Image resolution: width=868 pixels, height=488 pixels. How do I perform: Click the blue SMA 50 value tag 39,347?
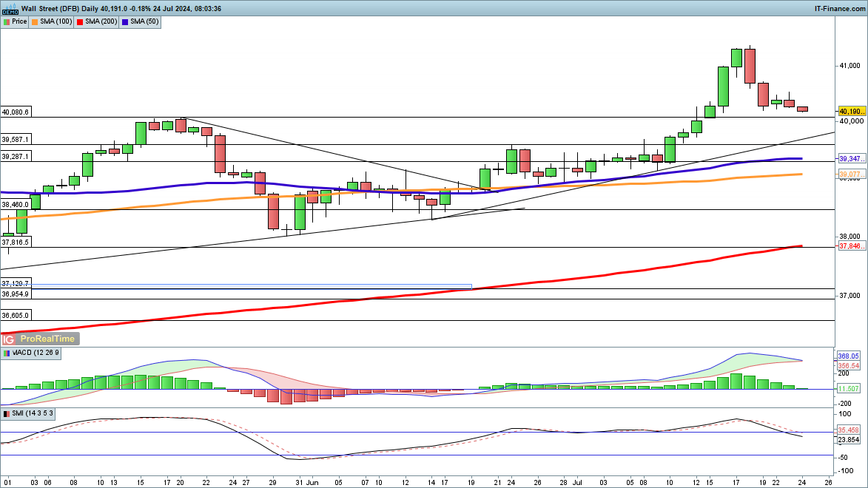[x=852, y=159]
